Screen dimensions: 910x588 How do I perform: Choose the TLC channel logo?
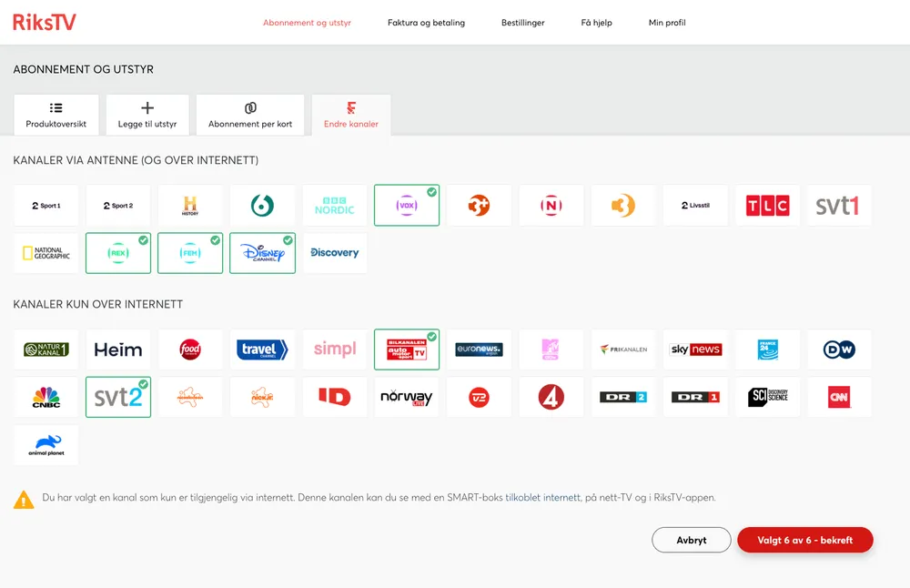point(767,206)
